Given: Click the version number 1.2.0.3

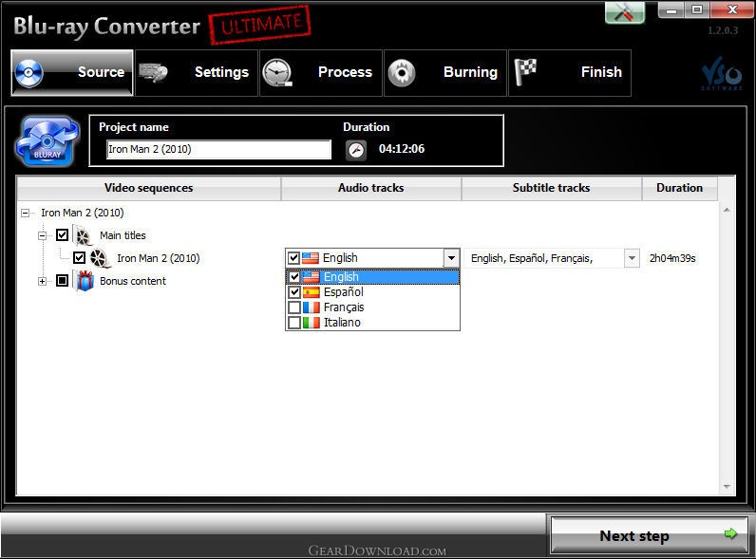Looking at the screenshot, I should pyautogui.click(x=723, y=30).
